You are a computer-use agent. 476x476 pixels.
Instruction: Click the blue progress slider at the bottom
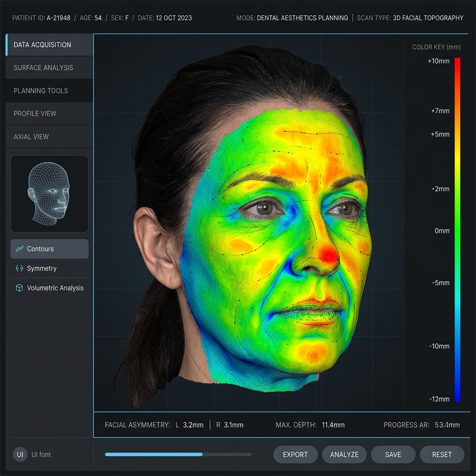[178, 455]
